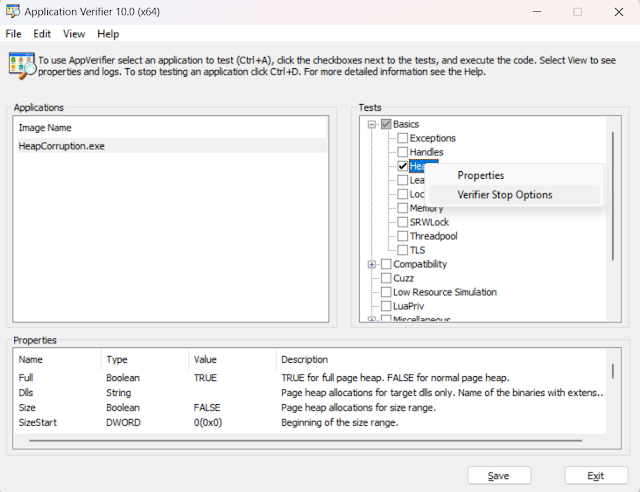This screenshot has width=640, height=492.
Task: Click the TRUE value of Full
Action: click(205, 378)
